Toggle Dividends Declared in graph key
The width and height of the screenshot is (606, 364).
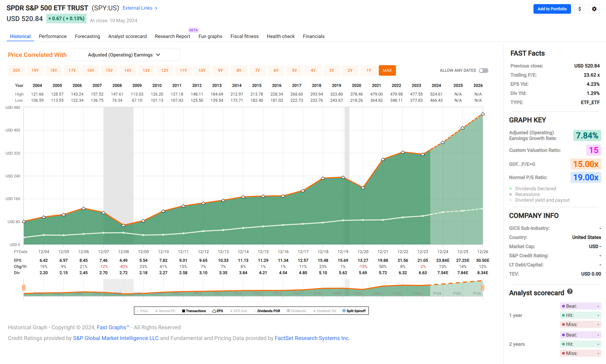click(533, 189)
